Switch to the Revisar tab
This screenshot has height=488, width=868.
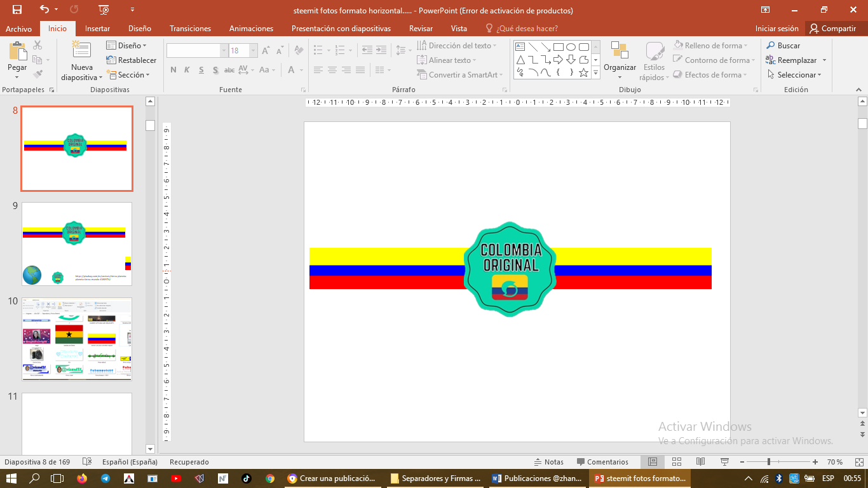421,29
